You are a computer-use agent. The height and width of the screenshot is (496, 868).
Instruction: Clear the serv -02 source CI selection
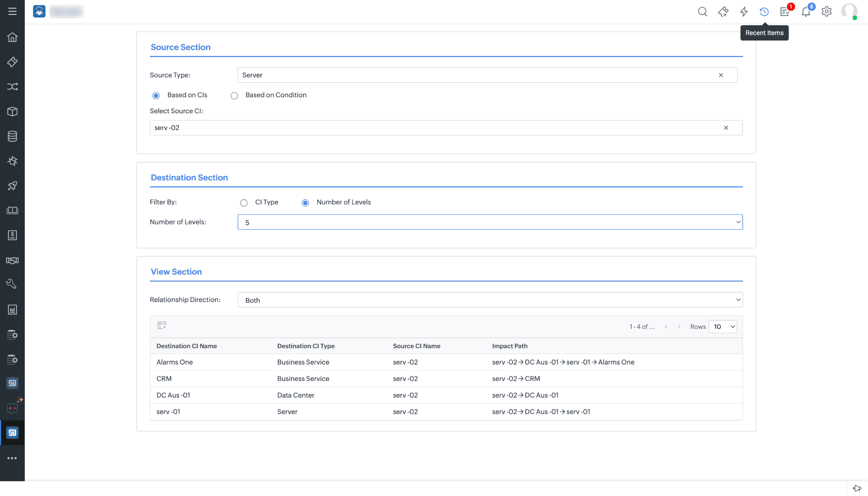click(726, 128)
